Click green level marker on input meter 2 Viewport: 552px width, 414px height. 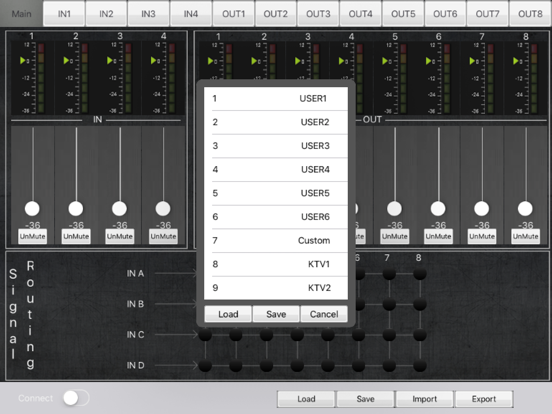tap(66, 61)
